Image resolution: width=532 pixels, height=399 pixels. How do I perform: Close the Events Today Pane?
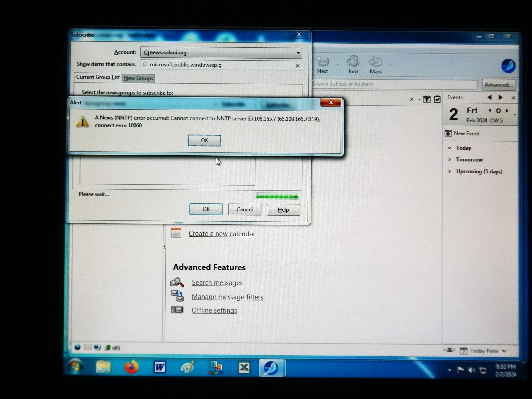[x=514, y=98]
